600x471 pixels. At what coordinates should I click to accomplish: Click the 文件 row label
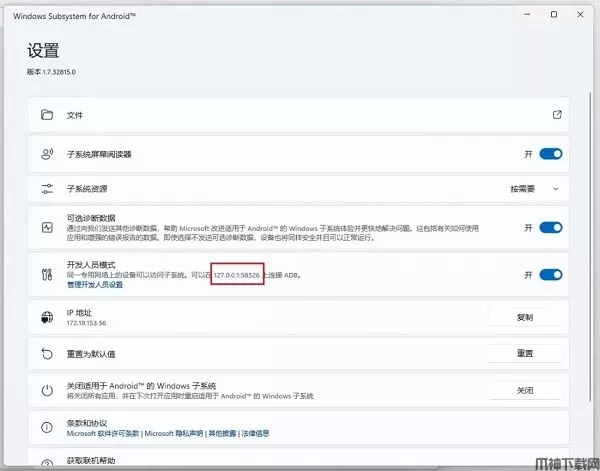[x=75, y=115]
